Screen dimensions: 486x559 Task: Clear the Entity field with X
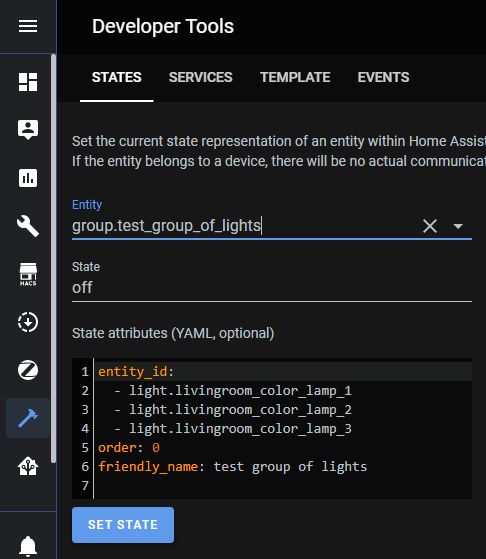430,226
